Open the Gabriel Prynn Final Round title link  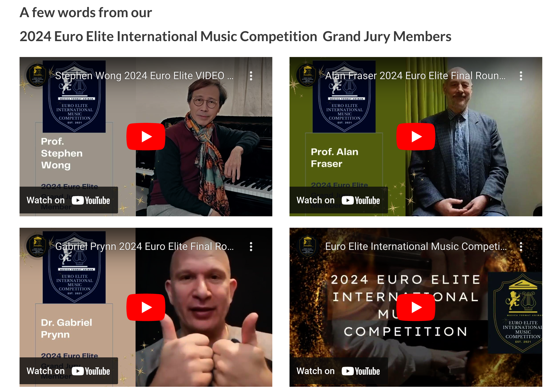[x=144, y=246]
